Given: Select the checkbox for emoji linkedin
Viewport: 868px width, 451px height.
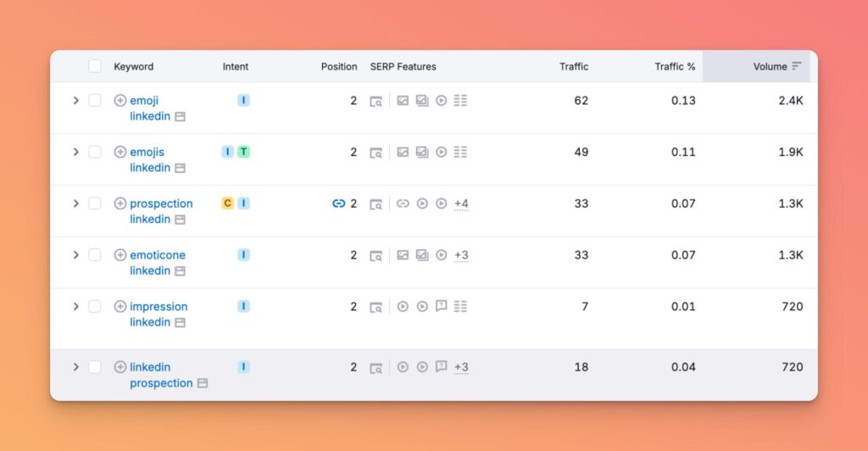Looking at the screenshot, I should pyautogui.click(x=95, y=100).
